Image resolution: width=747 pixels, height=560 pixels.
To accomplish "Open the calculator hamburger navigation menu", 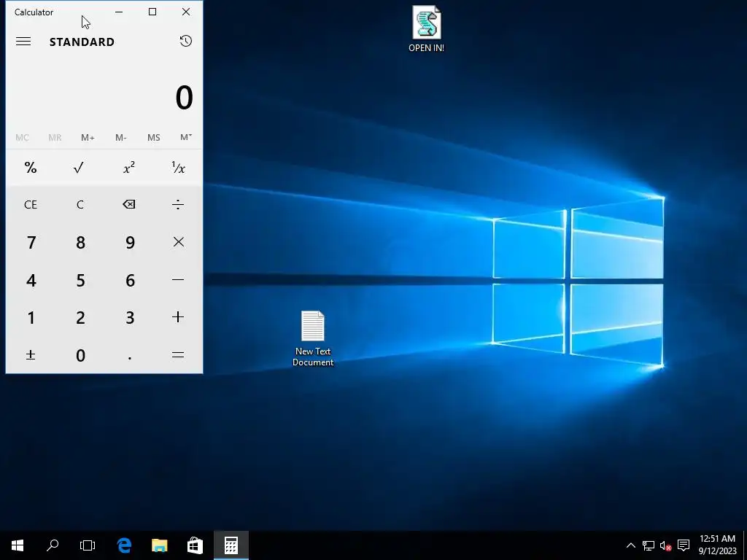I will (x=23, y=42).
